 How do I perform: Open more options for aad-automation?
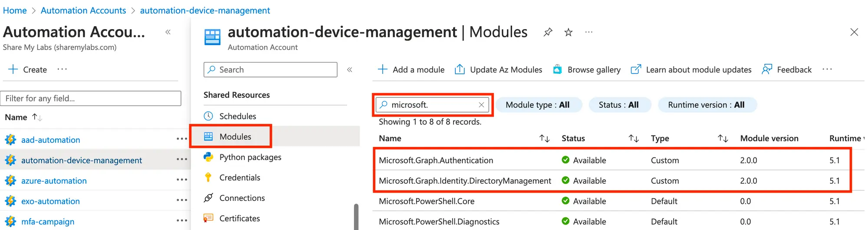pos(182,139)
